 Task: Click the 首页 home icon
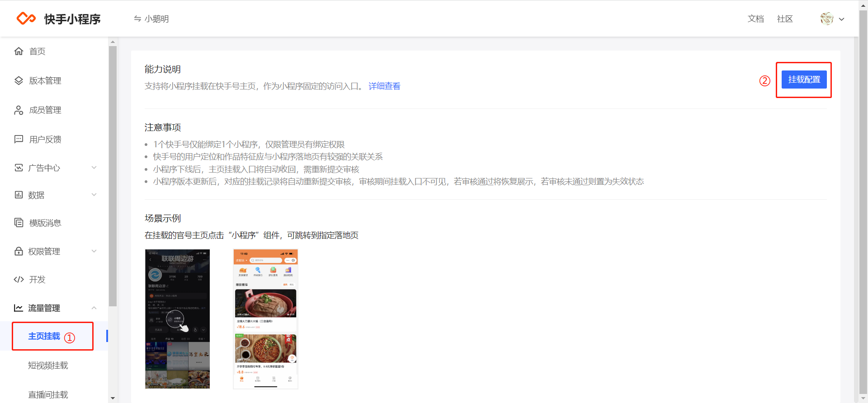(x=19, y=51)
